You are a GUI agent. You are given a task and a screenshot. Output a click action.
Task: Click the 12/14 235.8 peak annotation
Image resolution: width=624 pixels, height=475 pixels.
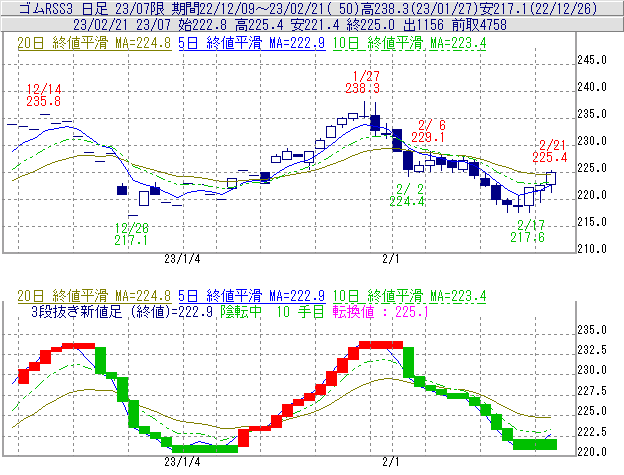click(43, 95)
